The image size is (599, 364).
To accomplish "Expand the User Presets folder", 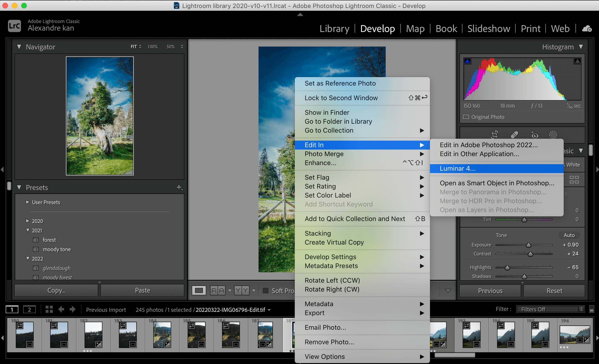I will 28,202.
